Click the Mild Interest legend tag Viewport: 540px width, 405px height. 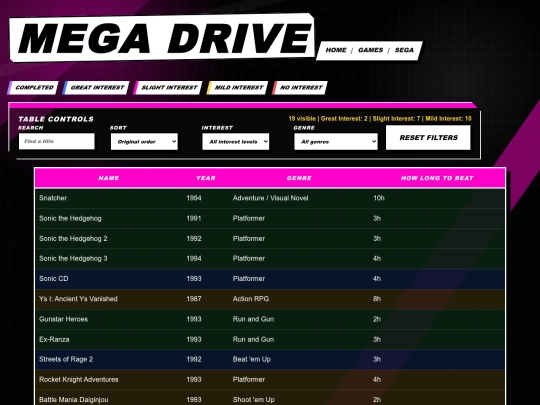tap(238, 87)
